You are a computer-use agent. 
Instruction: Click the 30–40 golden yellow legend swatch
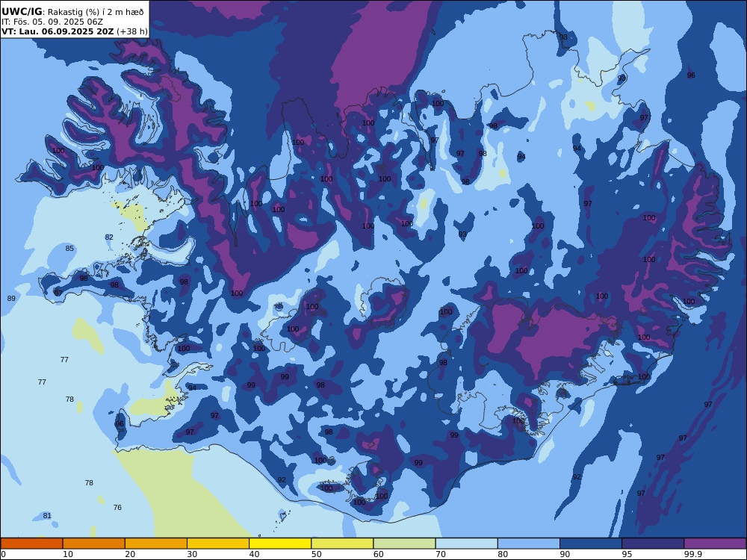coord(218,544)
